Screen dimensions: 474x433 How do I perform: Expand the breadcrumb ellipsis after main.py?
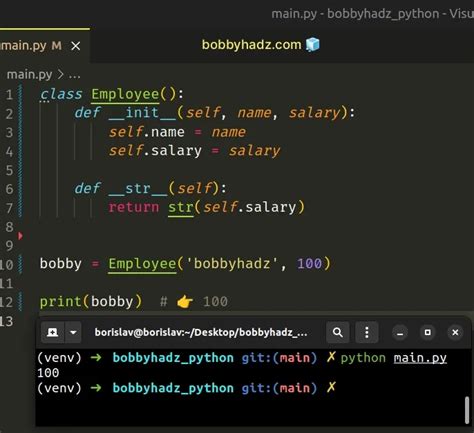[74, 75]
